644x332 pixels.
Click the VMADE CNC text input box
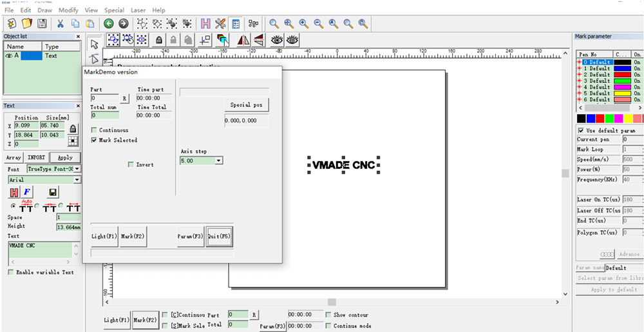39,250
